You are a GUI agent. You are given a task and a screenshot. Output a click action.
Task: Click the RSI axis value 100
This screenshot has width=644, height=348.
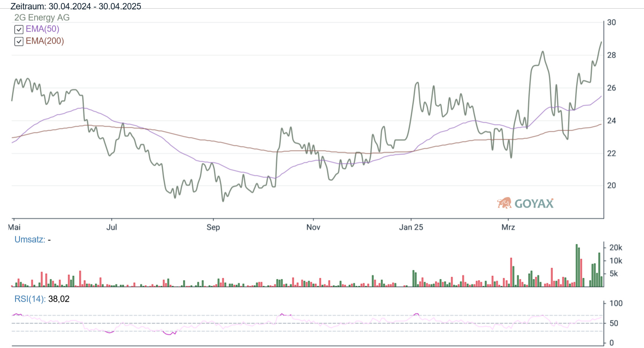point(616,303)
